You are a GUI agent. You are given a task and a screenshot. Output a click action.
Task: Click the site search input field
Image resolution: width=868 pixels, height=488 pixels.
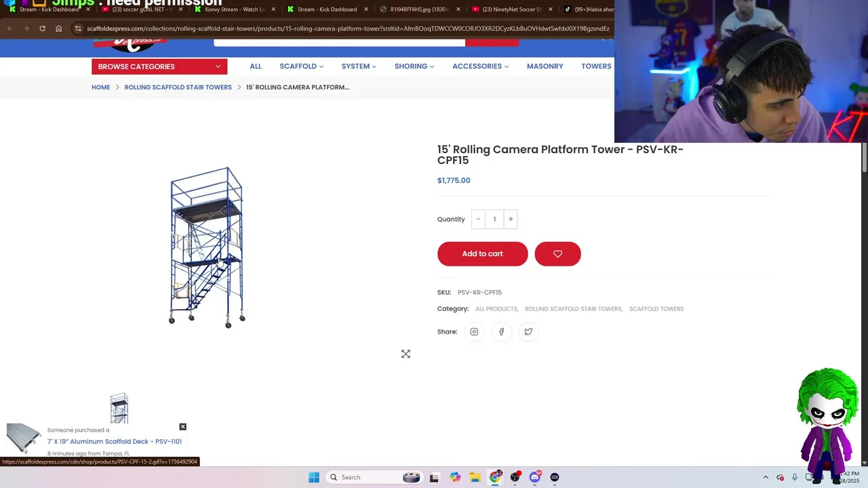(339, 41)
